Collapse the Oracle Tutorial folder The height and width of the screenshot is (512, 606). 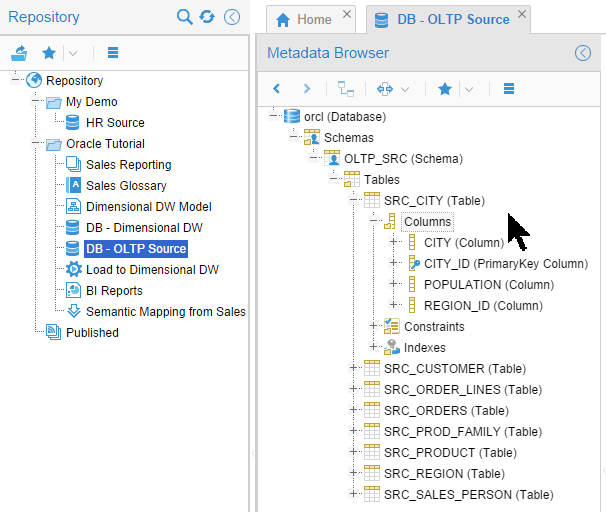(36, 143)
